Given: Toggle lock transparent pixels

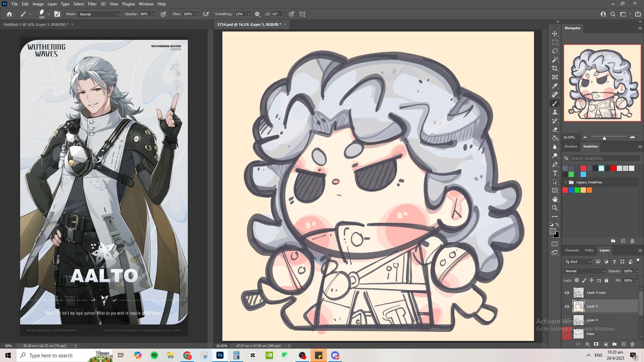Looking at the screenshot, I should (x=577, y=281).
